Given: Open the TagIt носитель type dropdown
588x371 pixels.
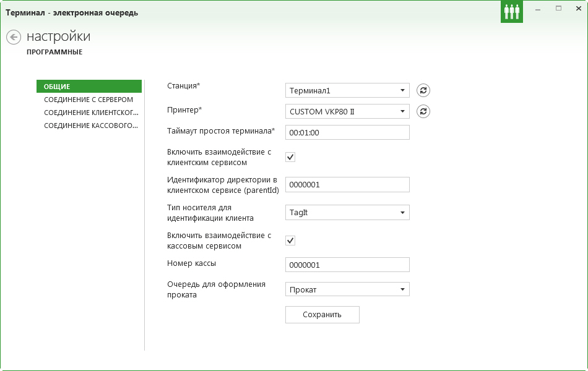Looking at the screenshot, I should click(x=347, y=213).
